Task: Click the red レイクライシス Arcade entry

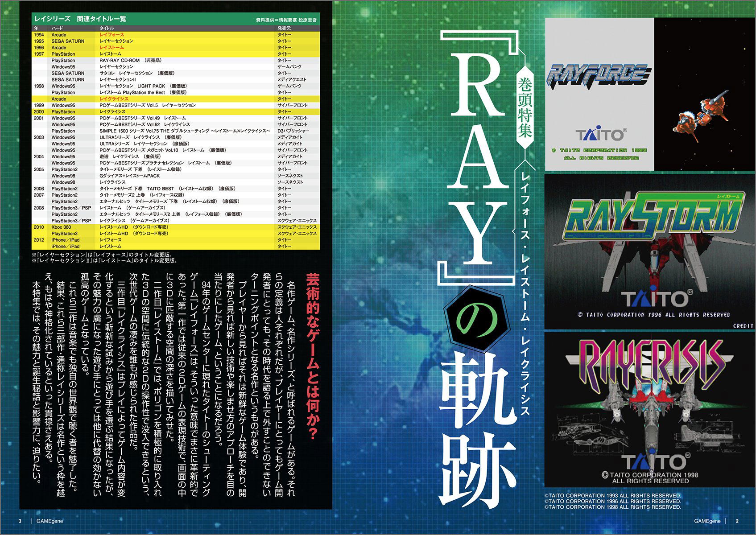Action: tap(114, 99)
